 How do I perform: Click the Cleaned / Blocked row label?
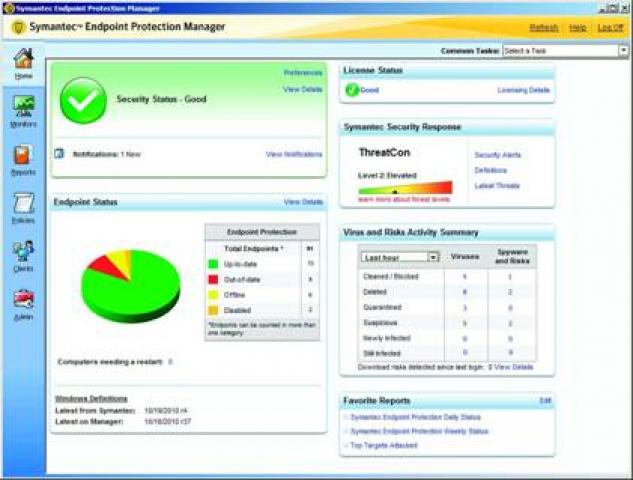(x=391, y=277)
